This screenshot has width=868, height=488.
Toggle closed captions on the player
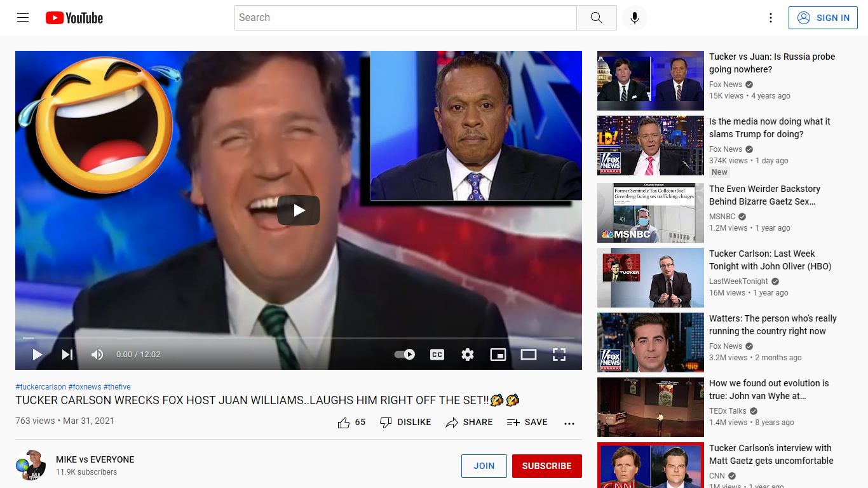click(x=437, y=355)
